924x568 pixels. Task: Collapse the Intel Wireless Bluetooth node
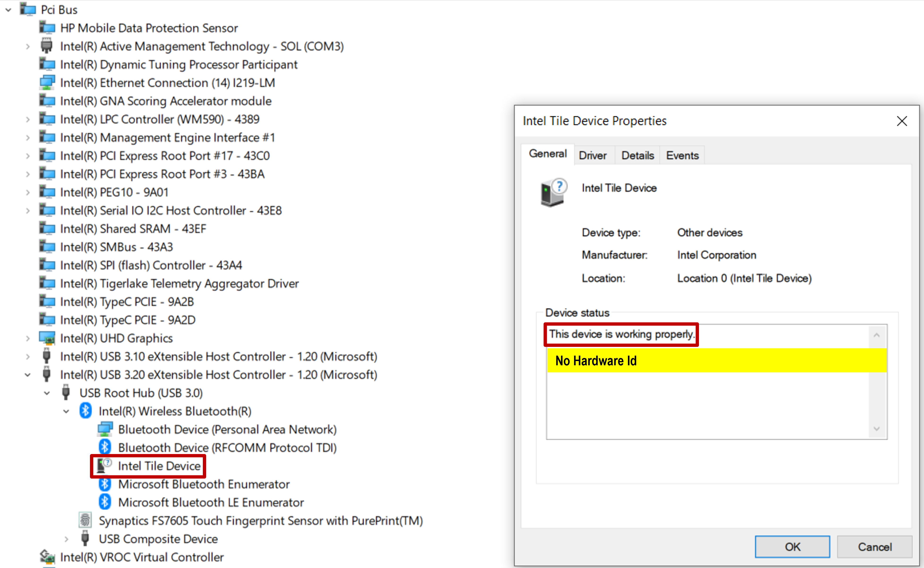click(66, 411)
